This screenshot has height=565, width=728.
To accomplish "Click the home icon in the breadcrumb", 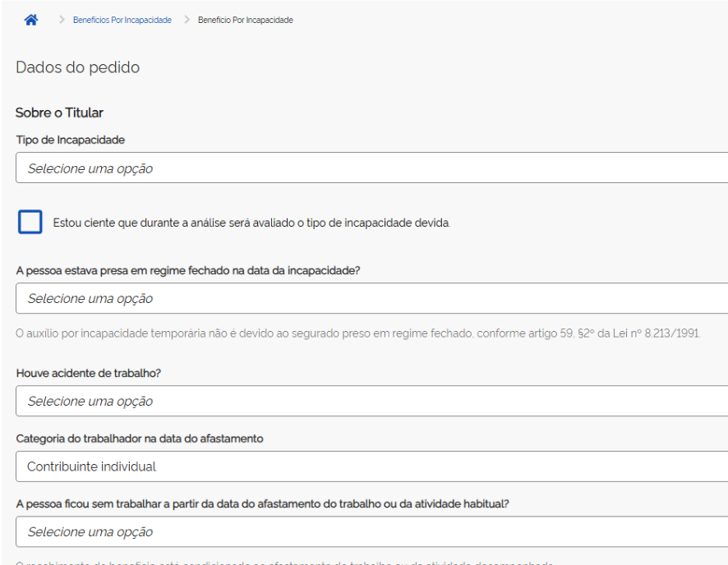I will pos(31,21).
